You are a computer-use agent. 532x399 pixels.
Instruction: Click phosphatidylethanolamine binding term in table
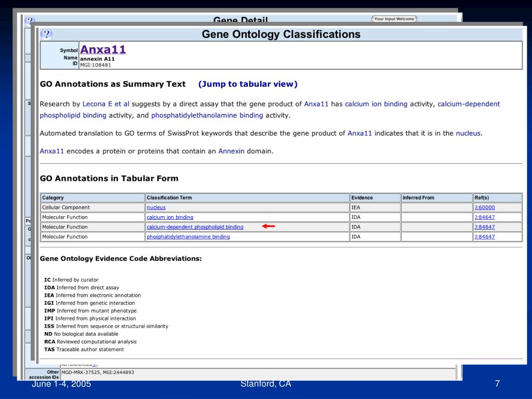click(188, 237)
